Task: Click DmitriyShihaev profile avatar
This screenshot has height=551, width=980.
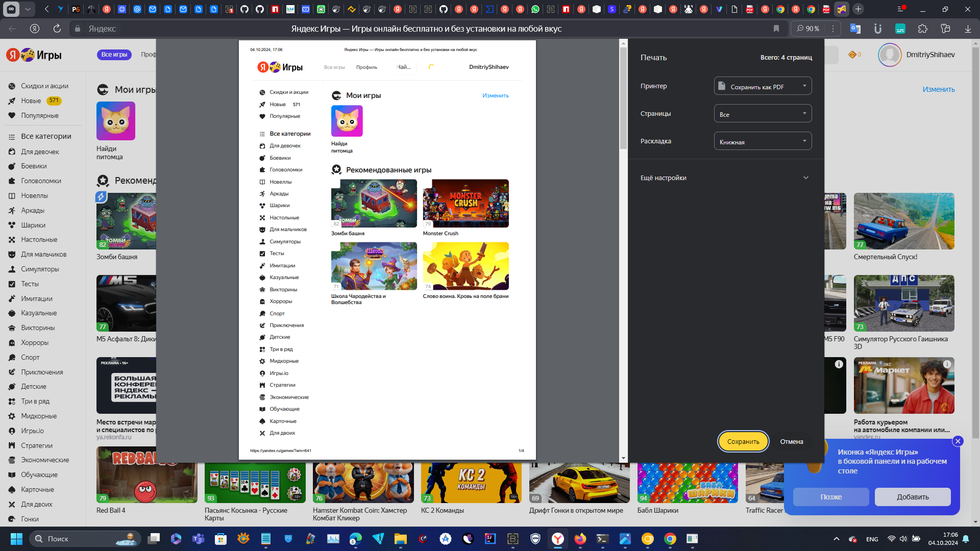Action: [x=890, y=55]
